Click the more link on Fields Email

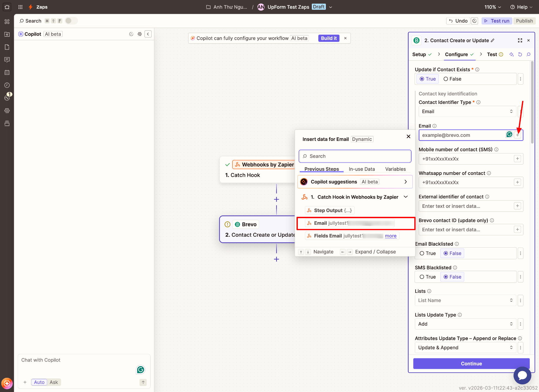391,236
